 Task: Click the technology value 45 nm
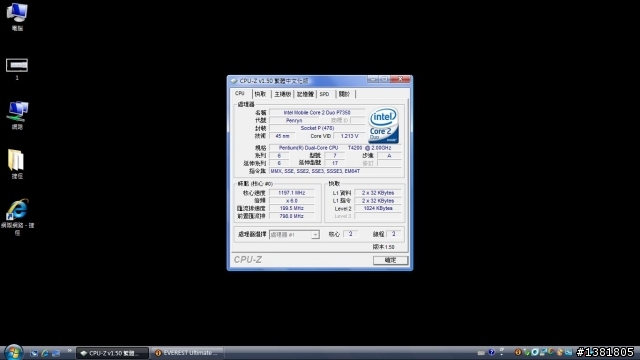pos(282,136)
